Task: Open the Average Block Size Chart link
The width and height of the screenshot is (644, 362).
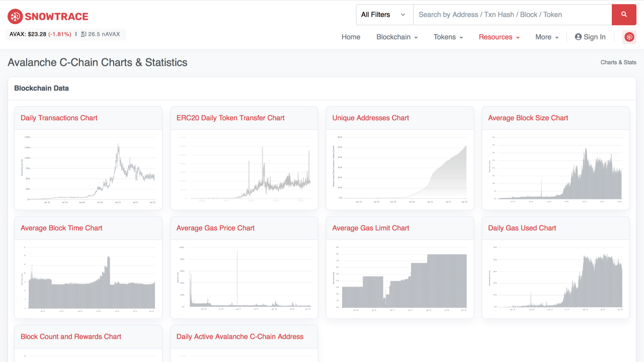Action: coord(528,118)
